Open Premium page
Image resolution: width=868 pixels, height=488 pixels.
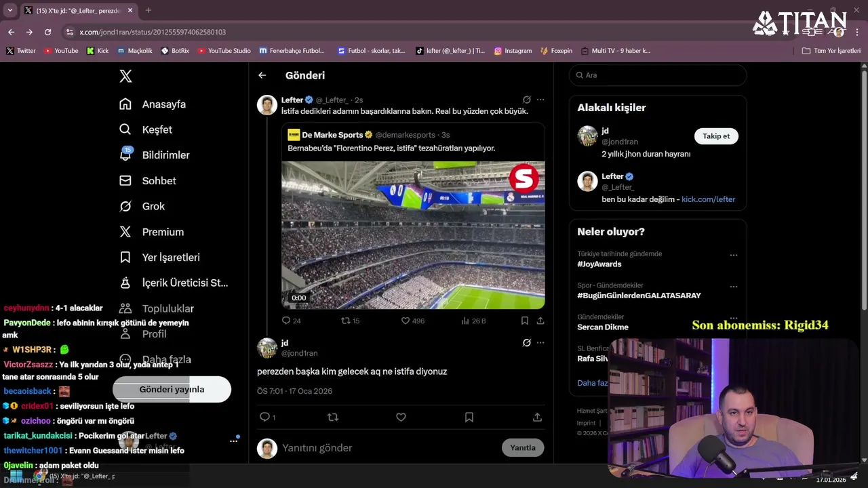point(151,232)
